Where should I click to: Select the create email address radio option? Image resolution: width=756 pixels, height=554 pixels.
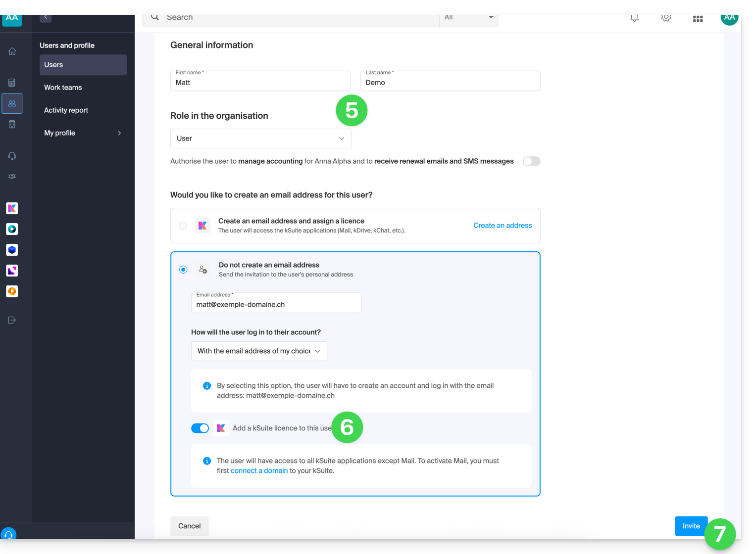tap(183, 226)
